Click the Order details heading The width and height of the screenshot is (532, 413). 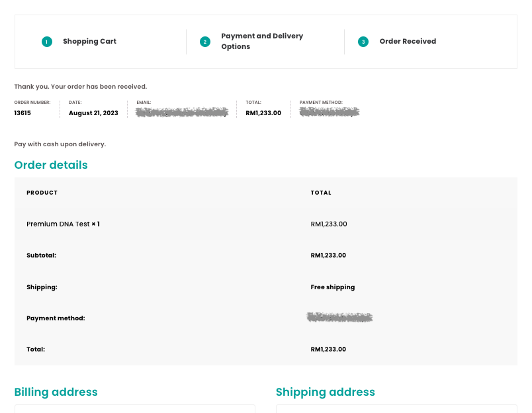[51, 165]
